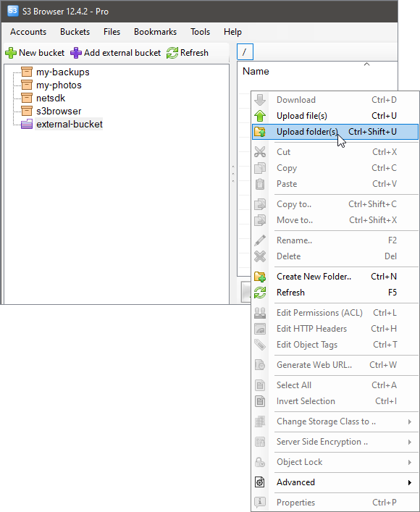Click the Delete X icon
Viewport: 420px width, 512px height.
260,256
